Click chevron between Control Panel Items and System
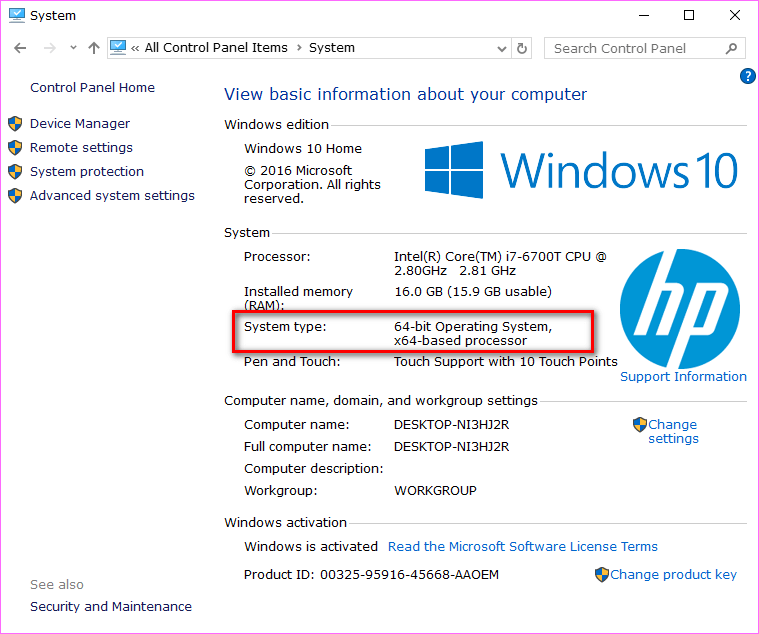 point(299,47)
